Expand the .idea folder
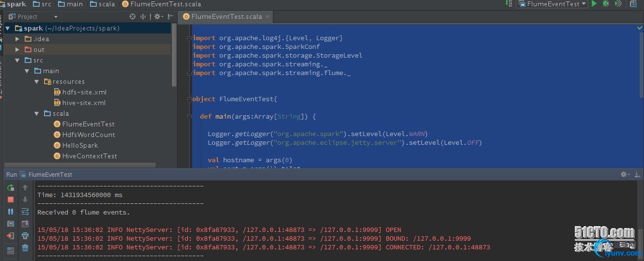 (17, 39)
